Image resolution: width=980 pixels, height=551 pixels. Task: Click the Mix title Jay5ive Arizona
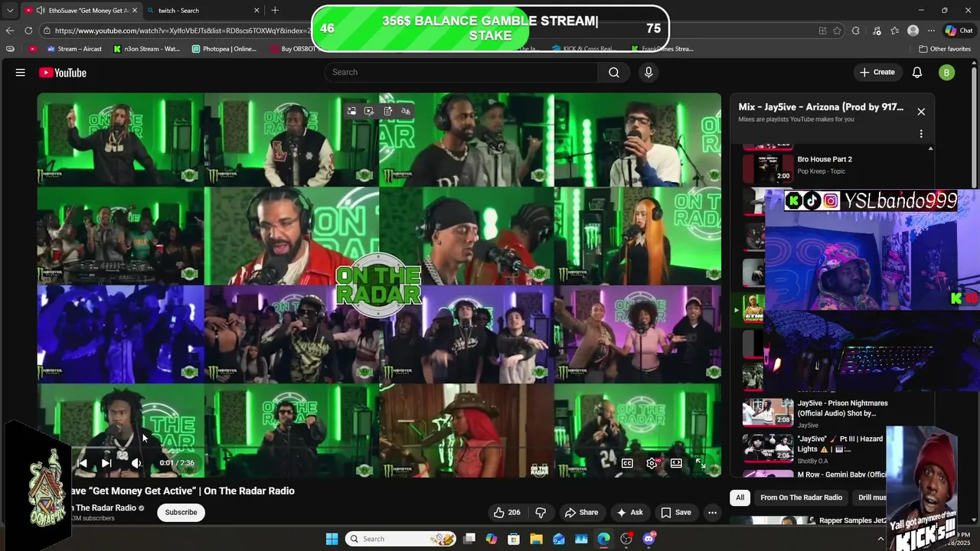(x=821, y=107)
